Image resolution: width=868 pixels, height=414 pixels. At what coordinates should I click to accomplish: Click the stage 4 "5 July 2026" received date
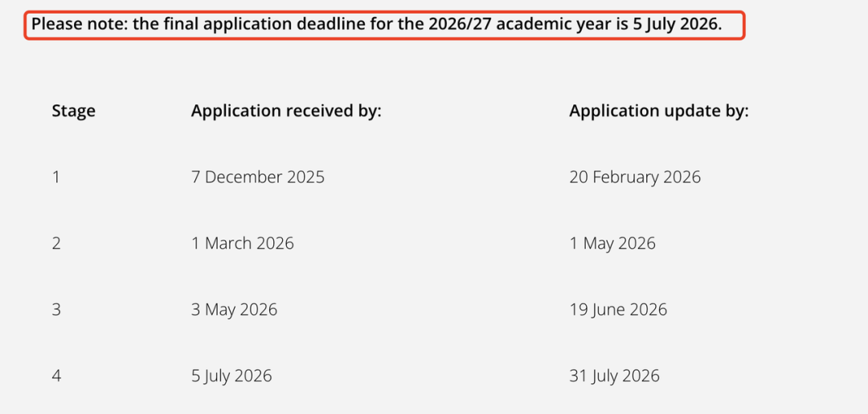pyautogui.click(x=231, y=375)
